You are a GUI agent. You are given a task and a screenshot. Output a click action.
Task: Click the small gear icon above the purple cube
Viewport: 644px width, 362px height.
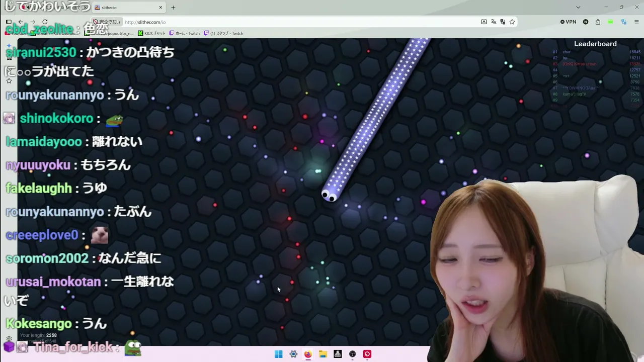9,339
